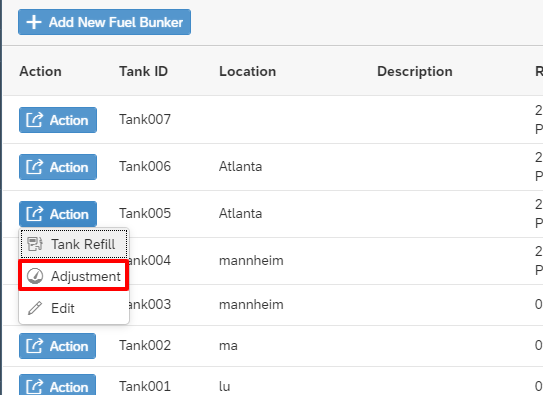Click Add New Fuel Bunker button

pyautogui.click(x=104, y=22)
